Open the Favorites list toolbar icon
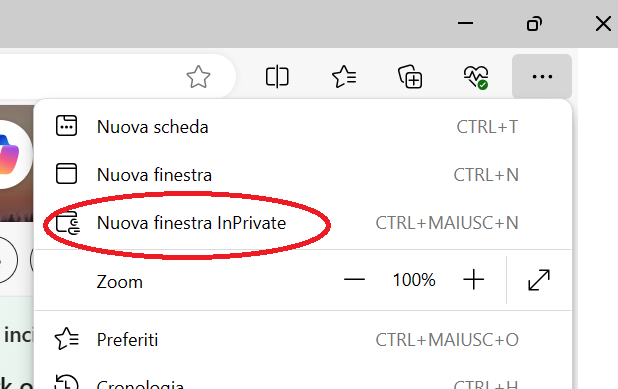The height and width of the screenshot is (389, 618). (344, 76)
